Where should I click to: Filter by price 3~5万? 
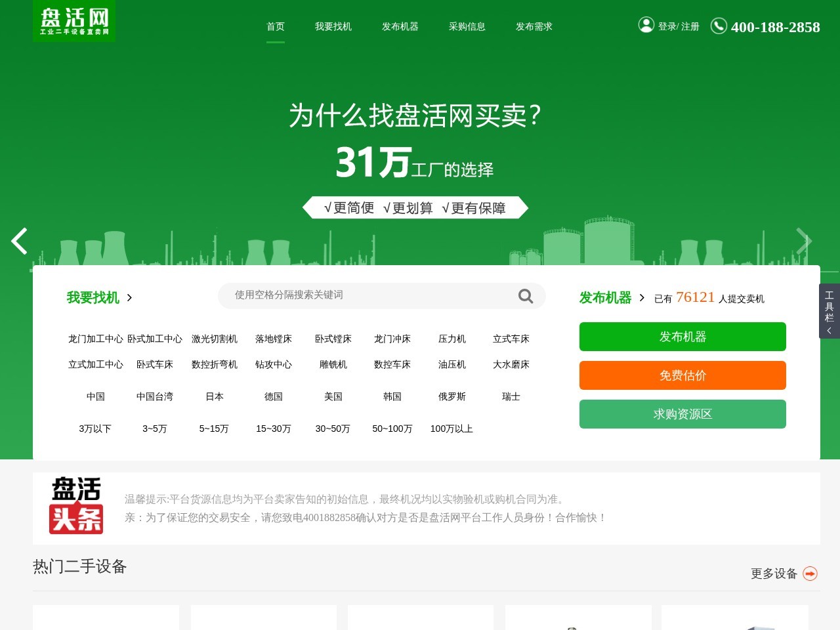[x=155, y=429]
